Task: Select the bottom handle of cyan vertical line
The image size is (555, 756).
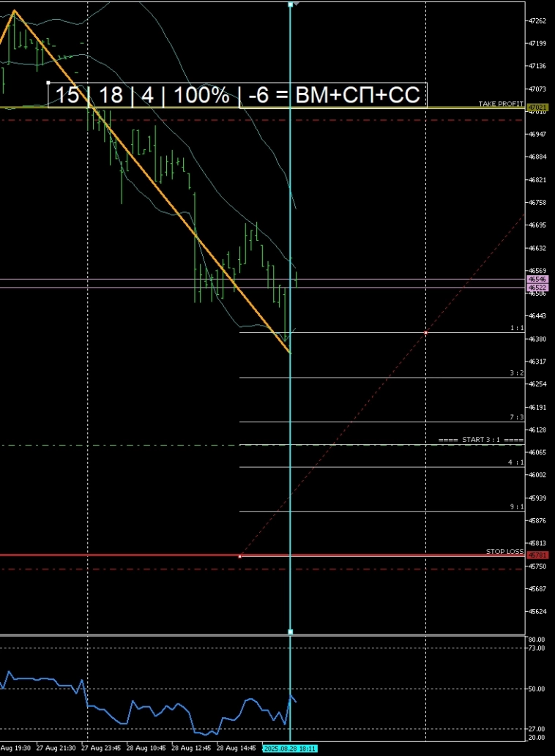Action: pyautogui.click(x=290, y=632)
